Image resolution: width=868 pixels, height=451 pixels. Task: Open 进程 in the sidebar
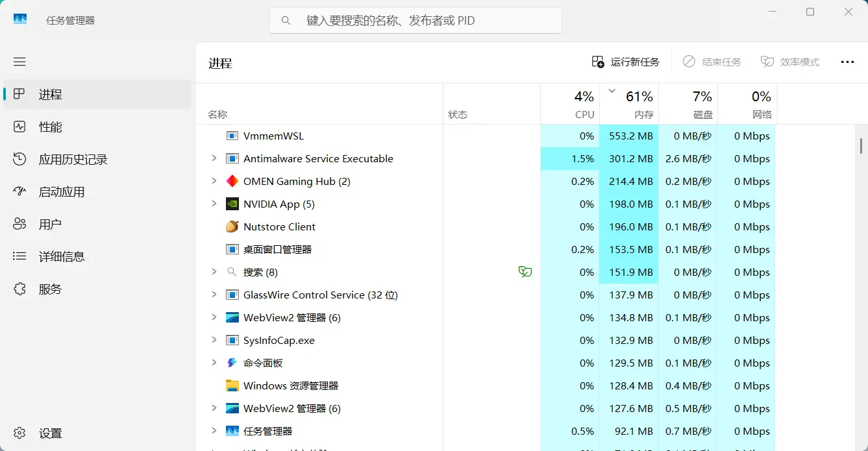click(x=97, y=94)
